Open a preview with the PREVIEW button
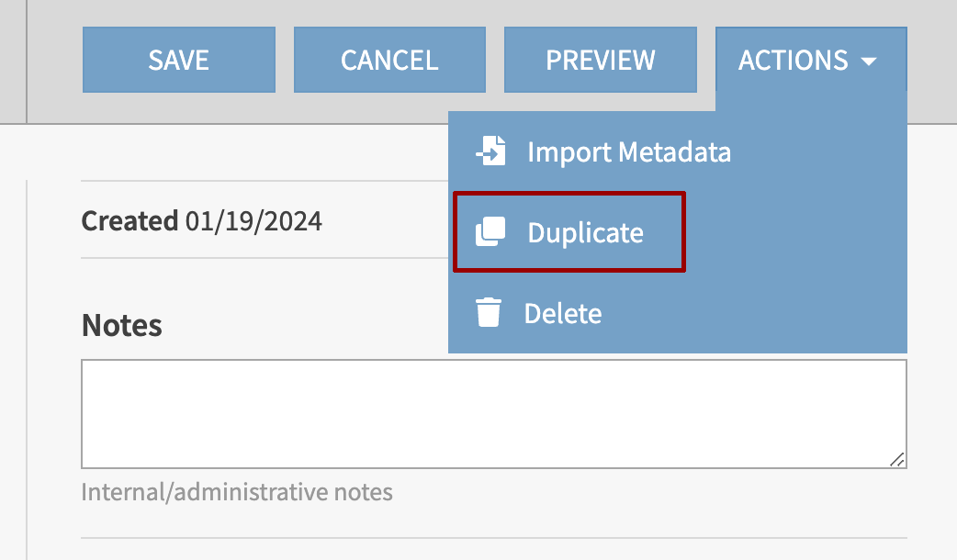Viewport: 957px width, 560px height. click(601, 60)
